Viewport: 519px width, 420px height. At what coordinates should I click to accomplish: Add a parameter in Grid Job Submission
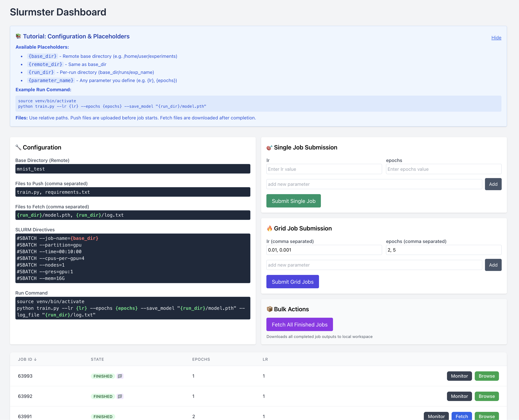(493, 265)
